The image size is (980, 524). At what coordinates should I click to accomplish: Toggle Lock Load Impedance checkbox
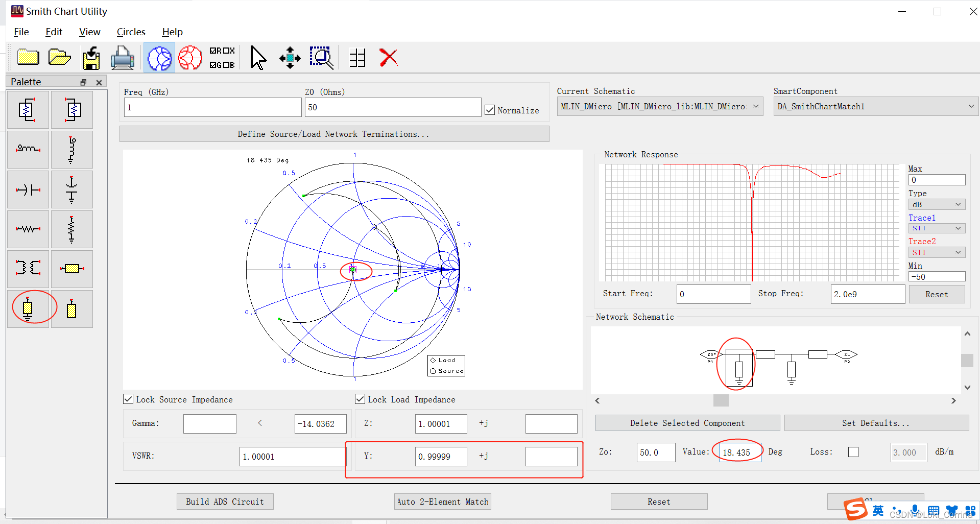pos(360,399)
